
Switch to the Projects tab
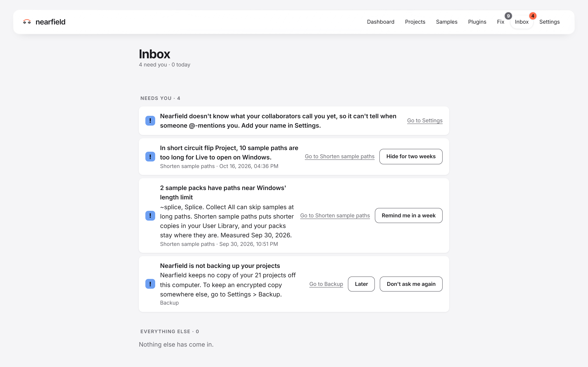tap(415, 22)
